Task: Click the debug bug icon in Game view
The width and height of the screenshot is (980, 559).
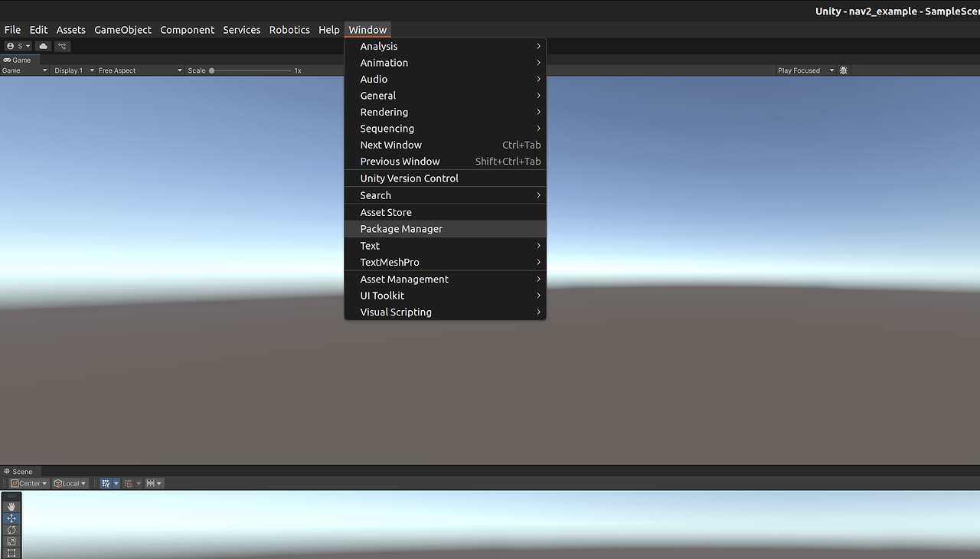Action: [x=843, y=70]
